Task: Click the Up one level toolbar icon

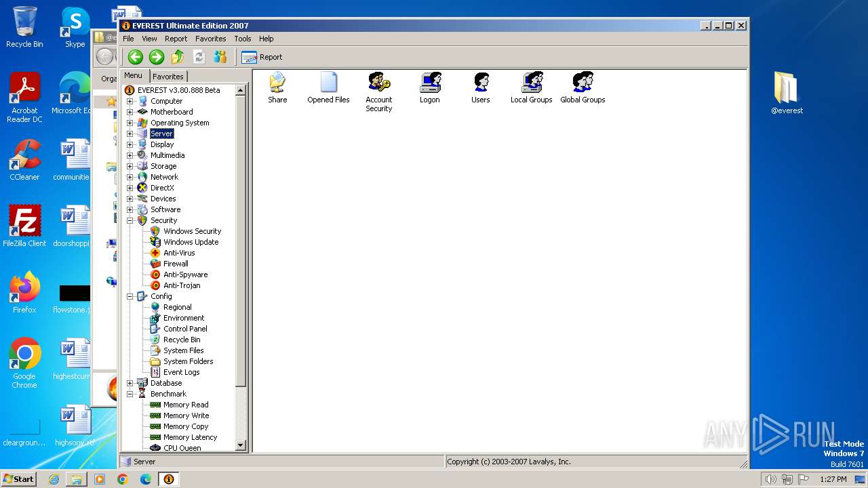Action: coord(178,57)
